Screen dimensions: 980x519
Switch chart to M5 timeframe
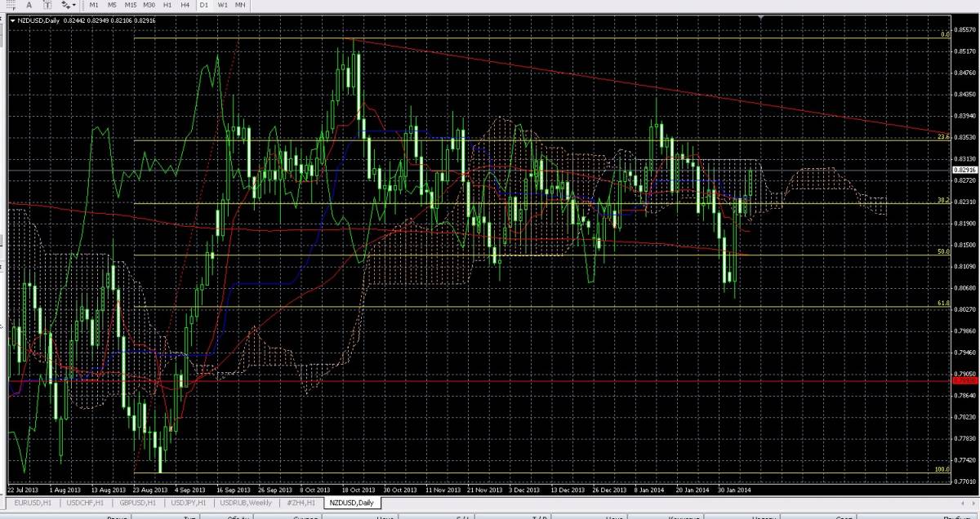(113, 5)
